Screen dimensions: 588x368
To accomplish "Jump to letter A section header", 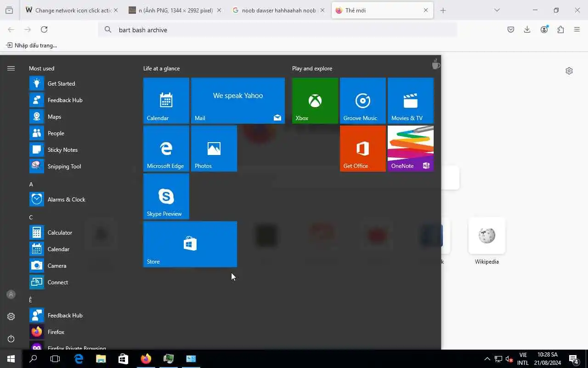I will tap(31, 184).
